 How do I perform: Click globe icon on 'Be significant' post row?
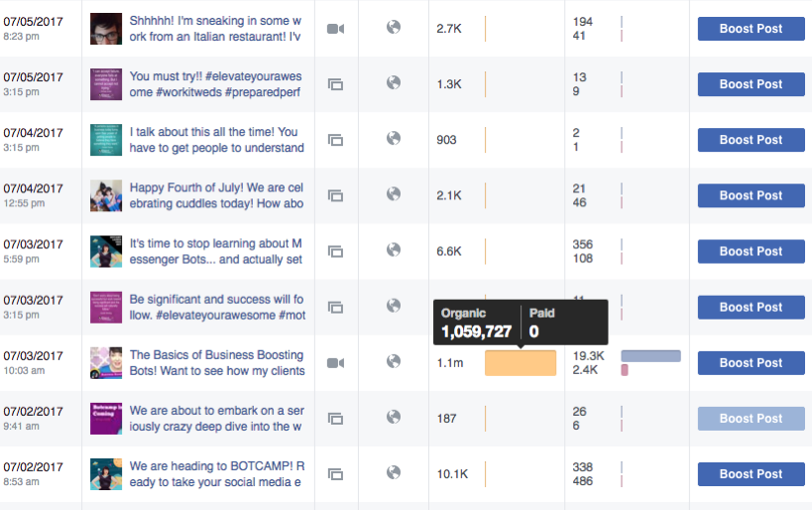394,306
